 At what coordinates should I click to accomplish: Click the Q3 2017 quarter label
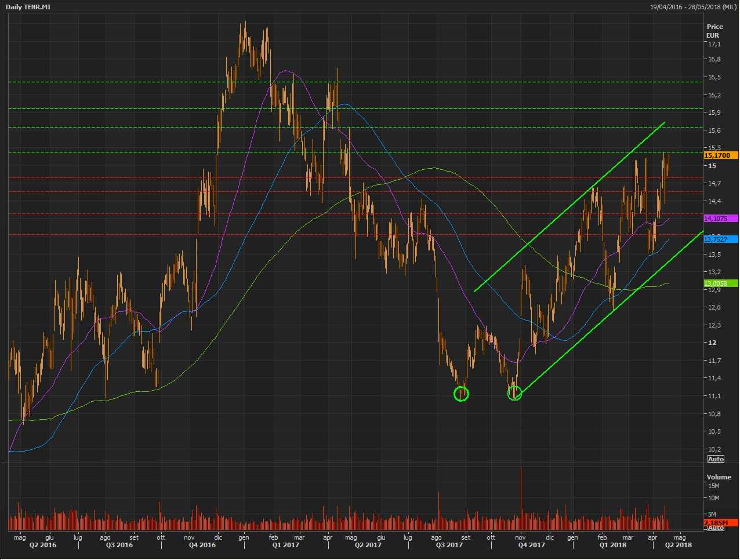click(x=449, y=545)
